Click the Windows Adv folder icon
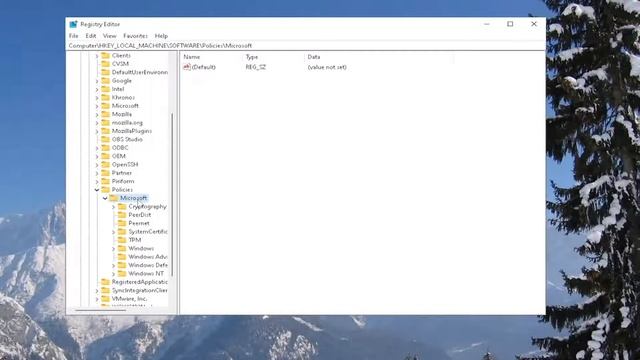 point(122,257)
